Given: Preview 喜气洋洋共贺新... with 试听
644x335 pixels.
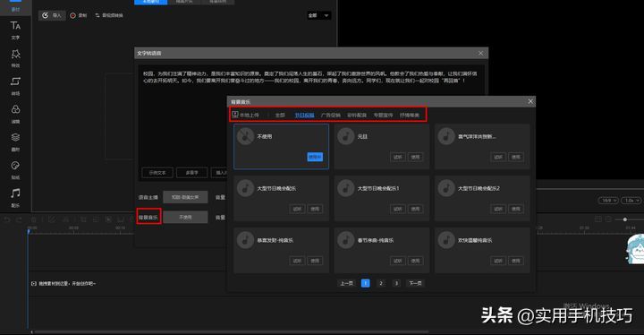Looking at the screenshot, I should (498, 157).
